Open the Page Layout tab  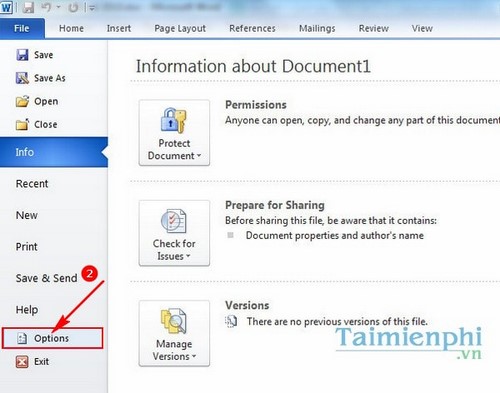coord(180,29)
